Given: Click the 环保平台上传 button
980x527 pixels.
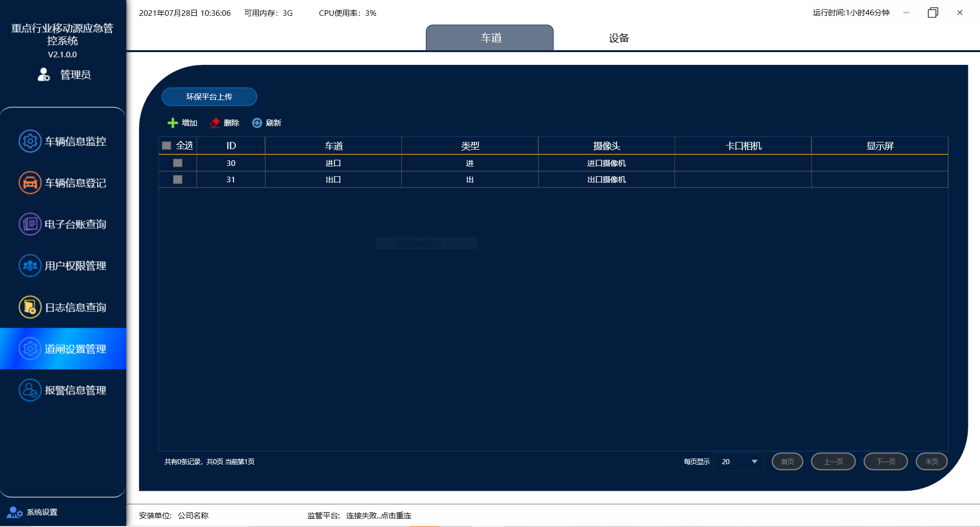Looking at the screenshot, I should [209, 97].
